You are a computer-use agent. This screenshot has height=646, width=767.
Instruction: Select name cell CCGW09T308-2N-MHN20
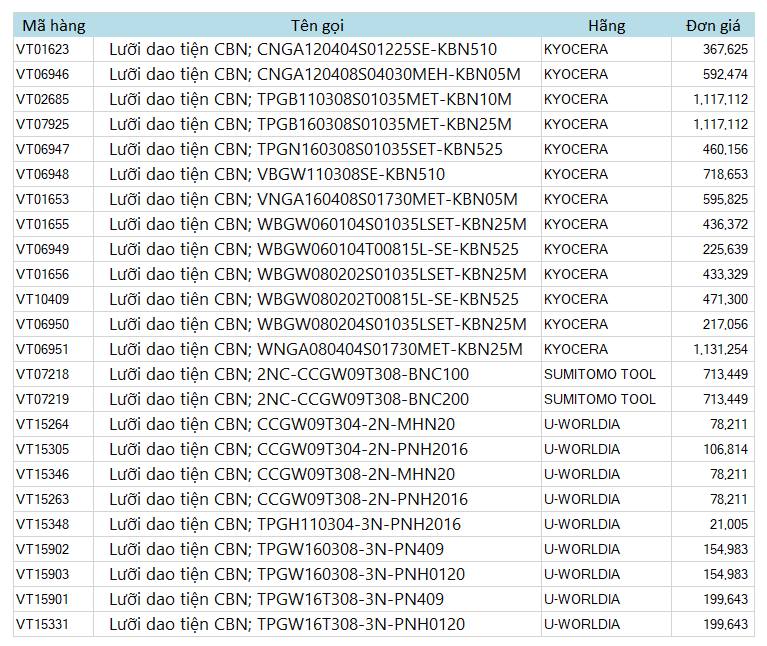point(317,474)
